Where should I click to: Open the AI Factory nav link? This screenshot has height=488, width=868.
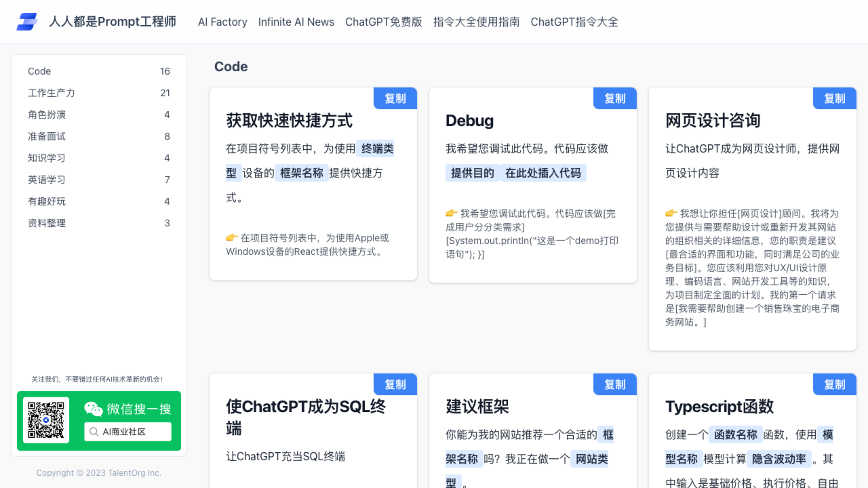click(x=222, y=22)
